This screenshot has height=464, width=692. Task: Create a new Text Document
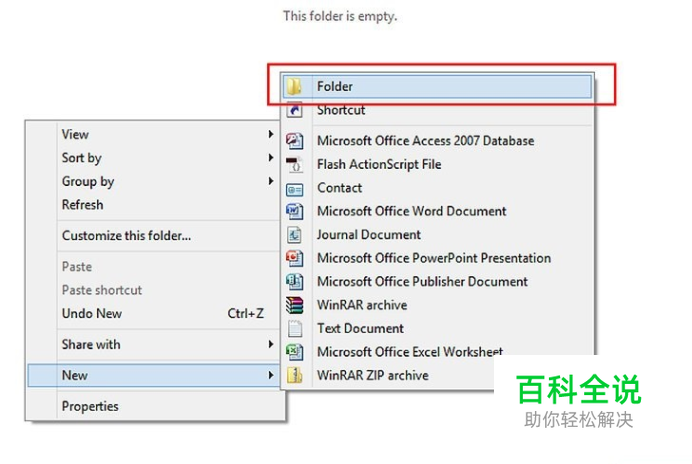tap(437, 328)
